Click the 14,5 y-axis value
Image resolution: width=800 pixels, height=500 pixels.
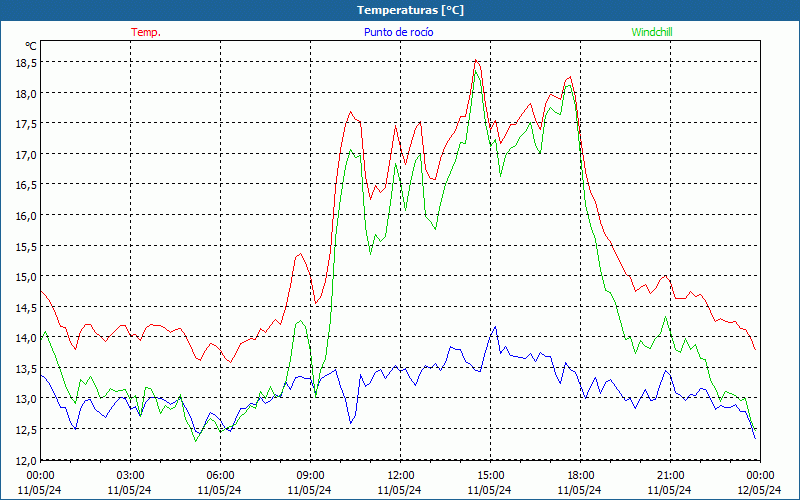pos(28,307)
